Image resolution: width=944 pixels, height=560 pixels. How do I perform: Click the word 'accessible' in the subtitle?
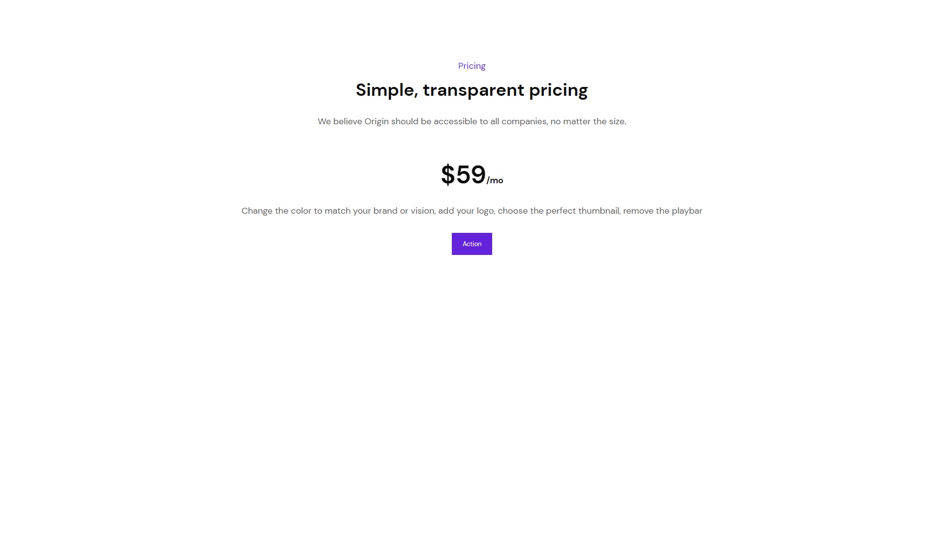[x=455, y=121]
